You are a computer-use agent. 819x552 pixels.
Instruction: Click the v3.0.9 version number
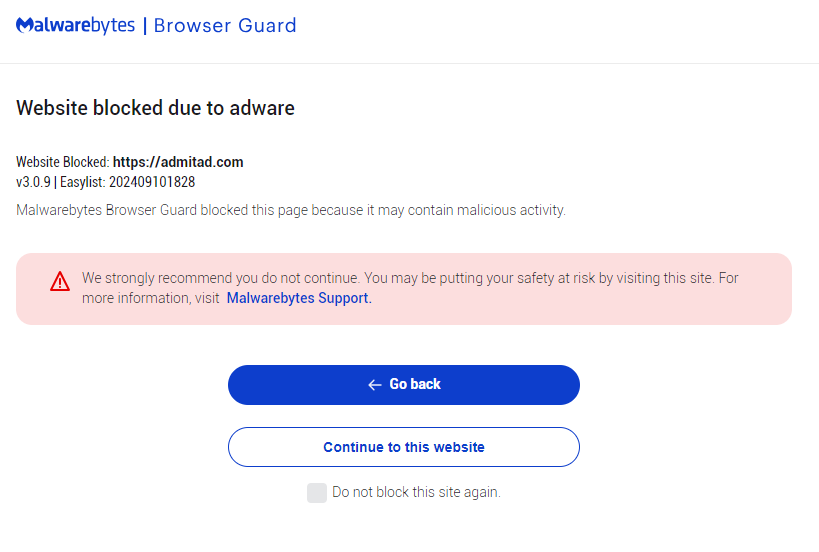tap(33, 182)
